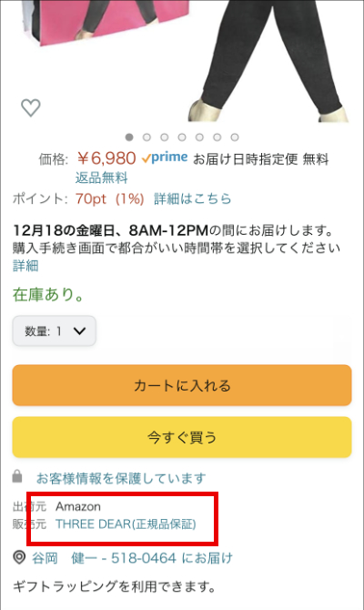The width and height of the screenshot is (364, 610).
Task: Open お客様情報を保護しています link
Action: point(121,478)
